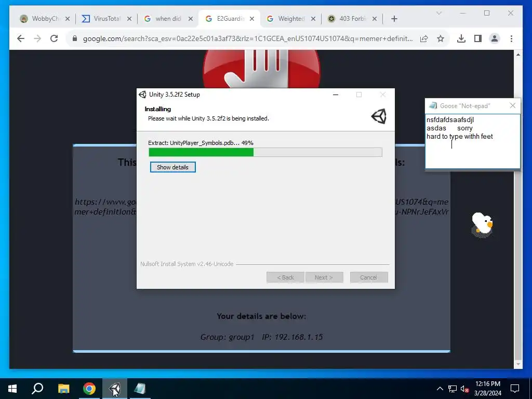Open the Windows Start menu
Screen dimensions: 532x399
coord(12,389)
